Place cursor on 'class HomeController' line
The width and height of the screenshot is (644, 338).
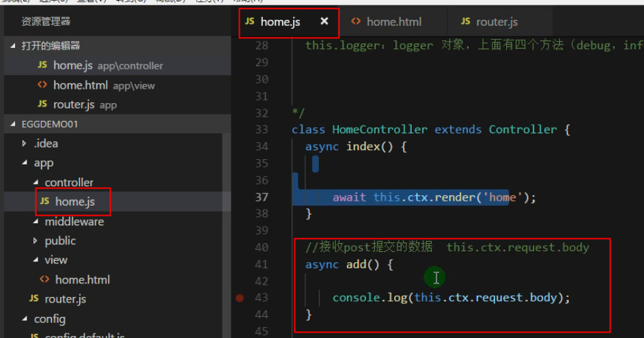[x=431, y=129]
